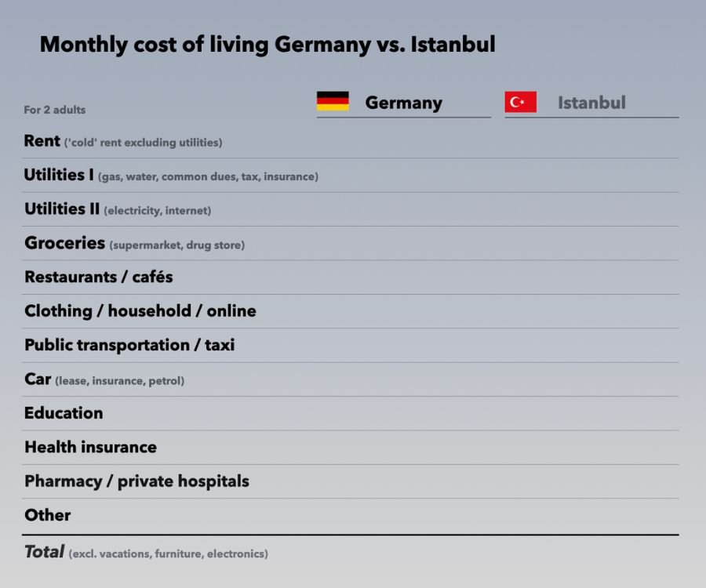Select the 'Other' row label
The height and width of the screenshot is (588, 706).
(x=47, y=515)
